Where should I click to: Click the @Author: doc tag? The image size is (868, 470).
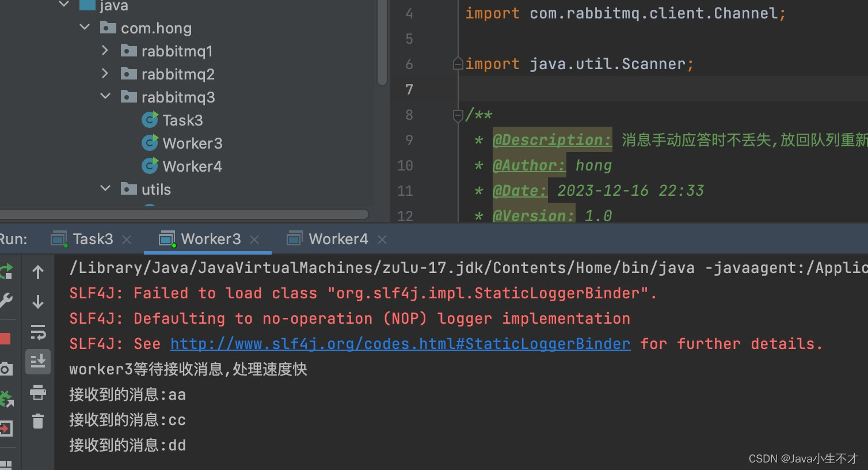tap(529, 165)
